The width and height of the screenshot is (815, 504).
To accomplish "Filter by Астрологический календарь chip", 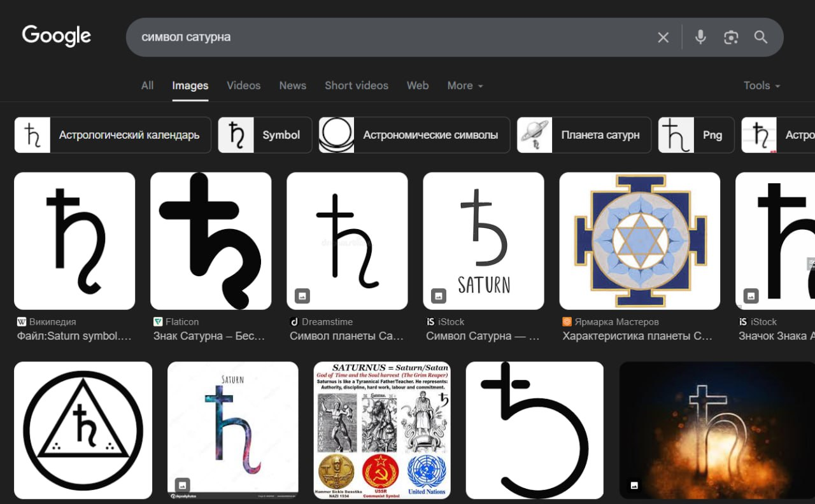I will (x=113, y=135).
